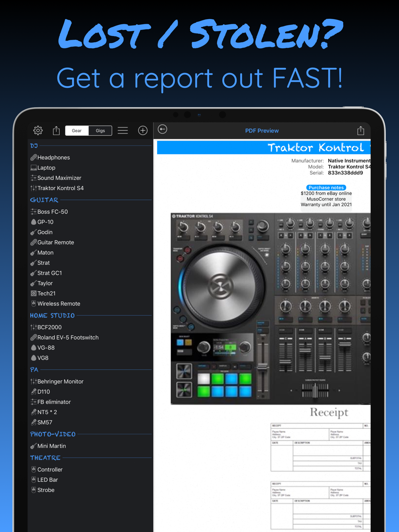This screenshot has width=399, height=532.
Task: Open the settings gear icon
Action: click(38, 130)
